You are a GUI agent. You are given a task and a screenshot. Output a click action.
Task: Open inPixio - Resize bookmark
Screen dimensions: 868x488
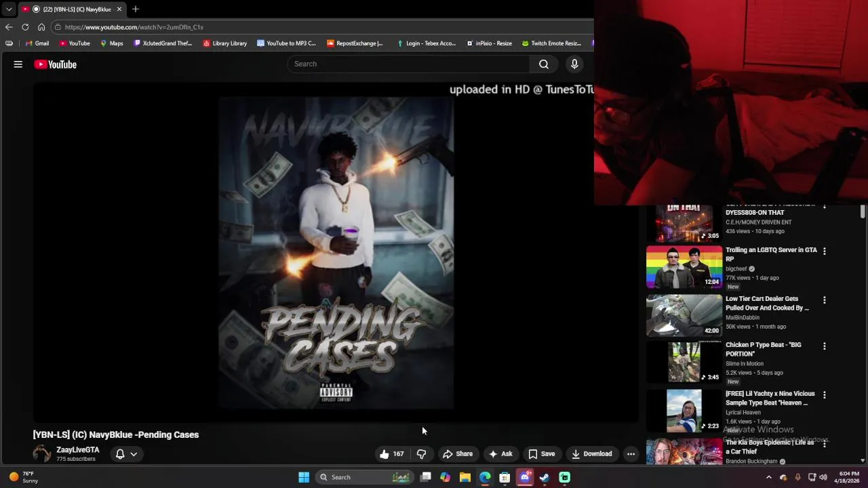tap(489, 43)
